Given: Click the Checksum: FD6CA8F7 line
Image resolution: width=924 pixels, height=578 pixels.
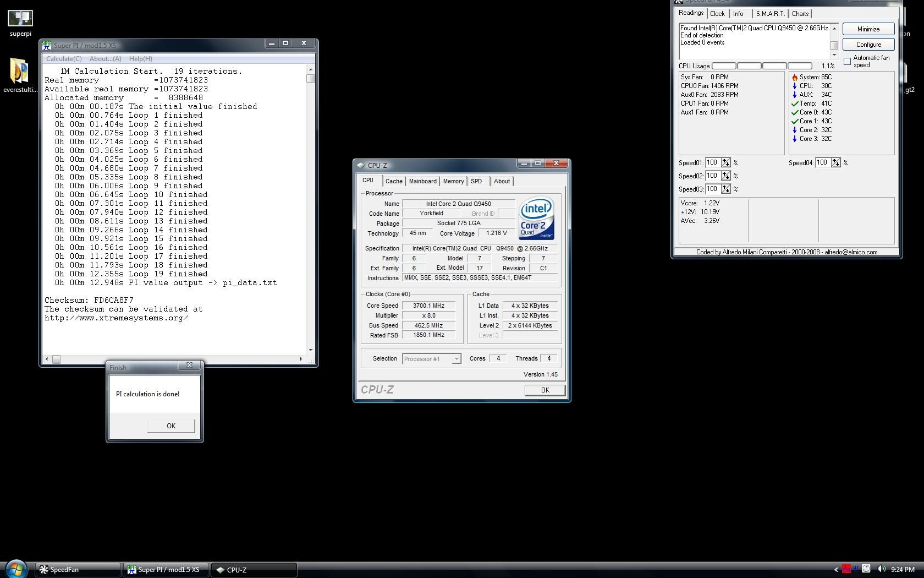Looking at the screenshot, I should [89, 301].
